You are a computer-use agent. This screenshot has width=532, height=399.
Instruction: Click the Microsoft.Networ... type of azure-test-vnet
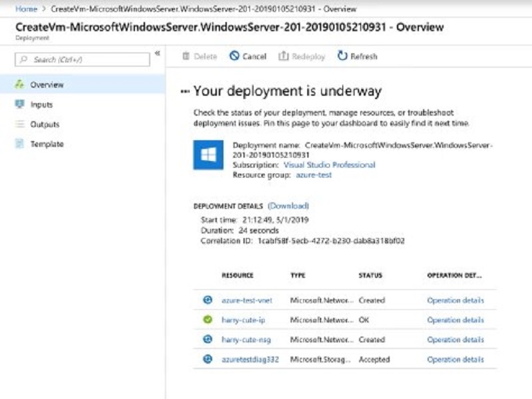[x=322, y=301]
